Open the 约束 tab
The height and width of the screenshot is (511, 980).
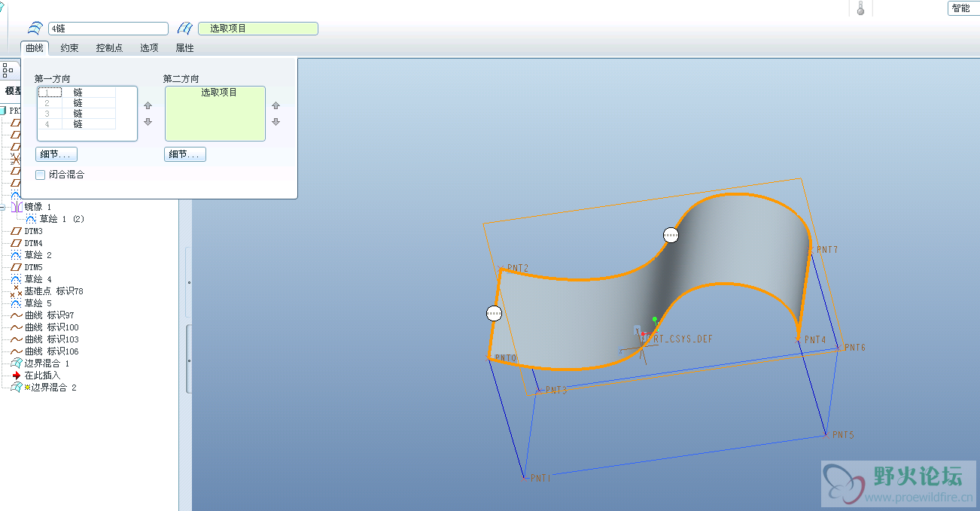70,47
